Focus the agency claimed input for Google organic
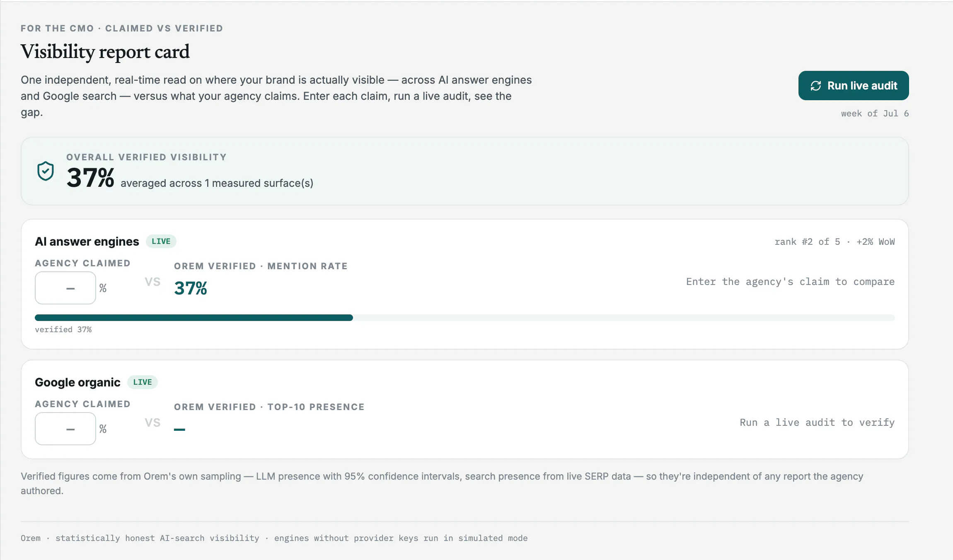This screenshot has height=560, width=953. point(65,429)
